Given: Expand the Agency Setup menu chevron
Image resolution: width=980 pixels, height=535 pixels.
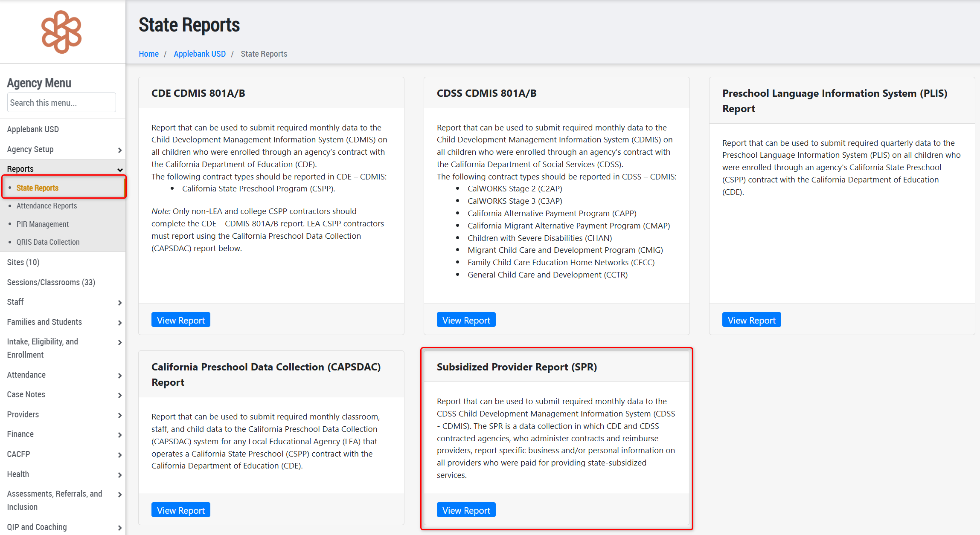Looking at the screenshot, I should tap(119, 150).
